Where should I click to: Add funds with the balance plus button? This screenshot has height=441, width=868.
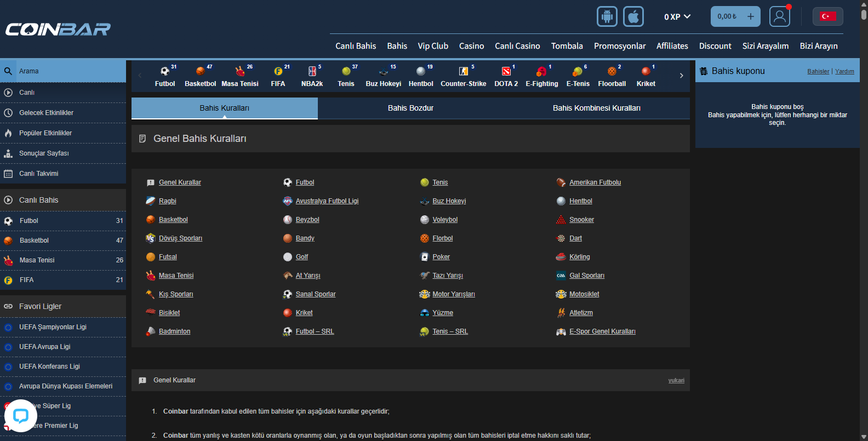click(x=750, y=16)
